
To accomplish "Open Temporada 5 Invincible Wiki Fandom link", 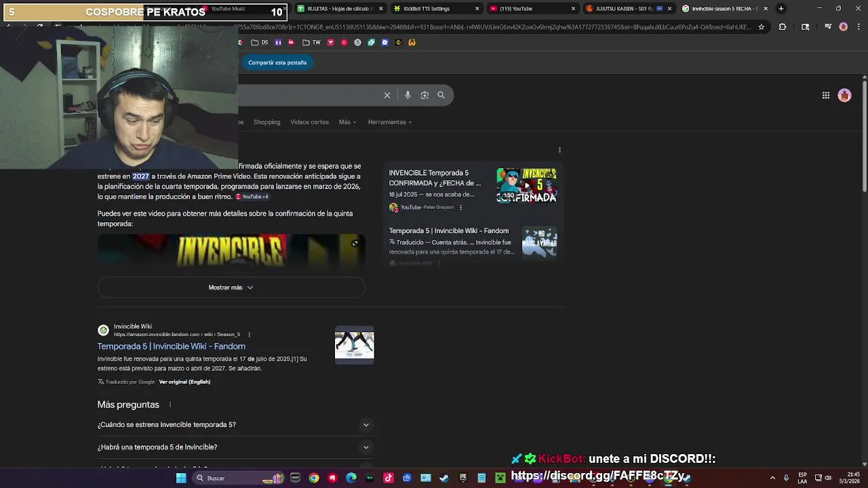I will pos(172,346).
